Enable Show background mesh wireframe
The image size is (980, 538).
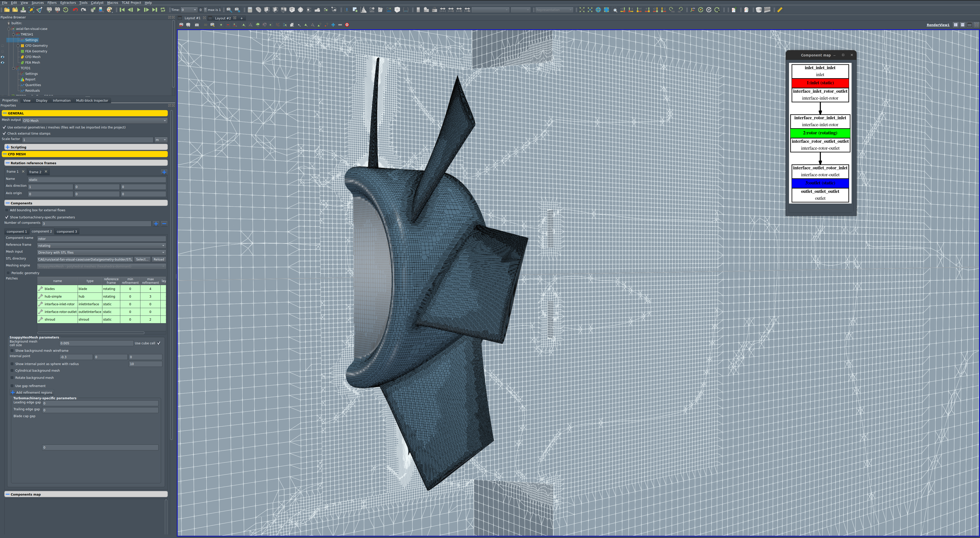(12, 351)
